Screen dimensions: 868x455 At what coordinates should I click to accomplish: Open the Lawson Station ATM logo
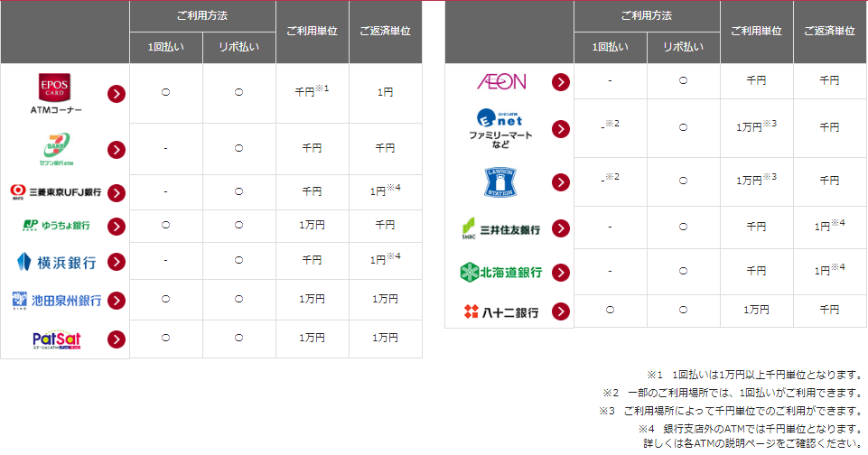500,182
